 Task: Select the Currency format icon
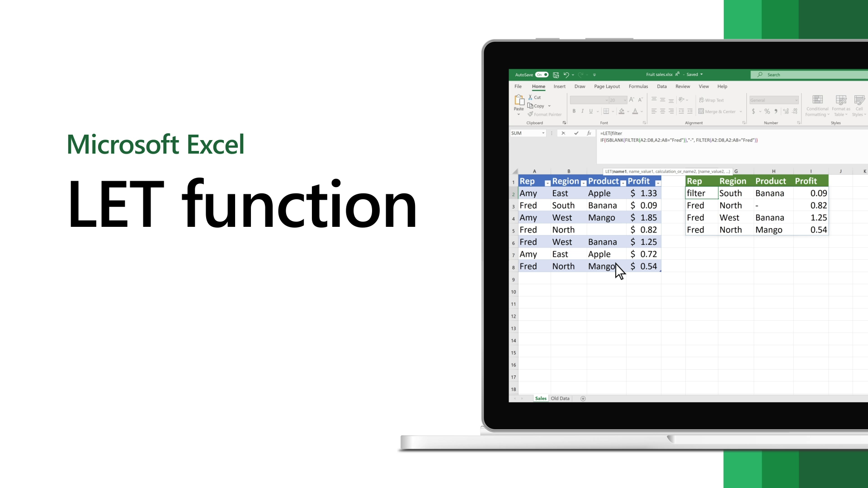(x=753, y=112)
